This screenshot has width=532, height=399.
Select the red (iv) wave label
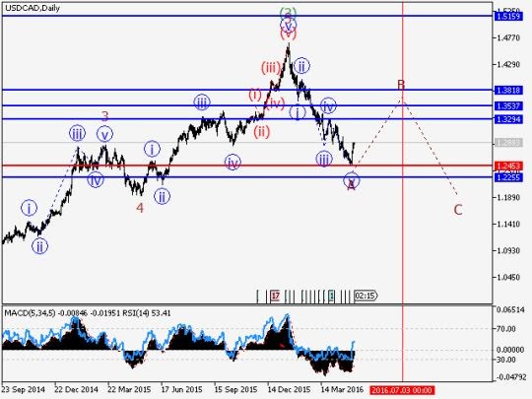click(275, 103)
